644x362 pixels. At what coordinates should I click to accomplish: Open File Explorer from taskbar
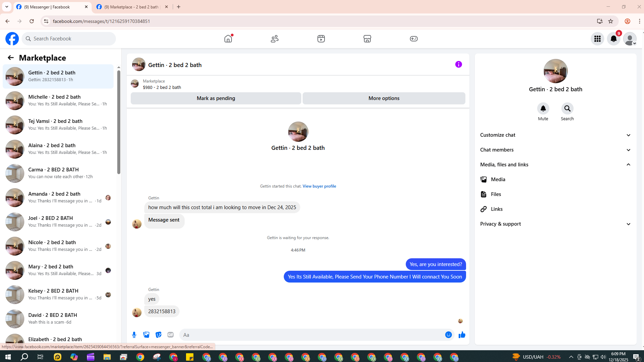click(107, 357)
